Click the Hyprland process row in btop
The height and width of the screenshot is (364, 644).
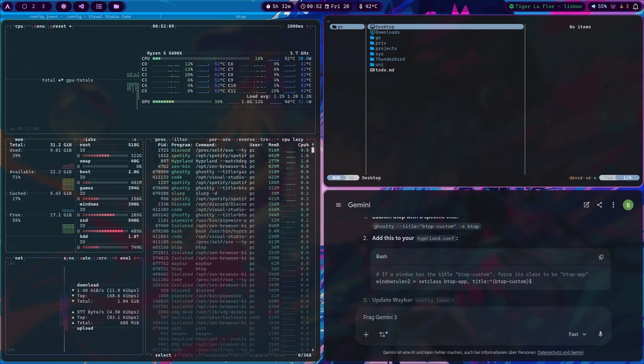pos(233,161)
